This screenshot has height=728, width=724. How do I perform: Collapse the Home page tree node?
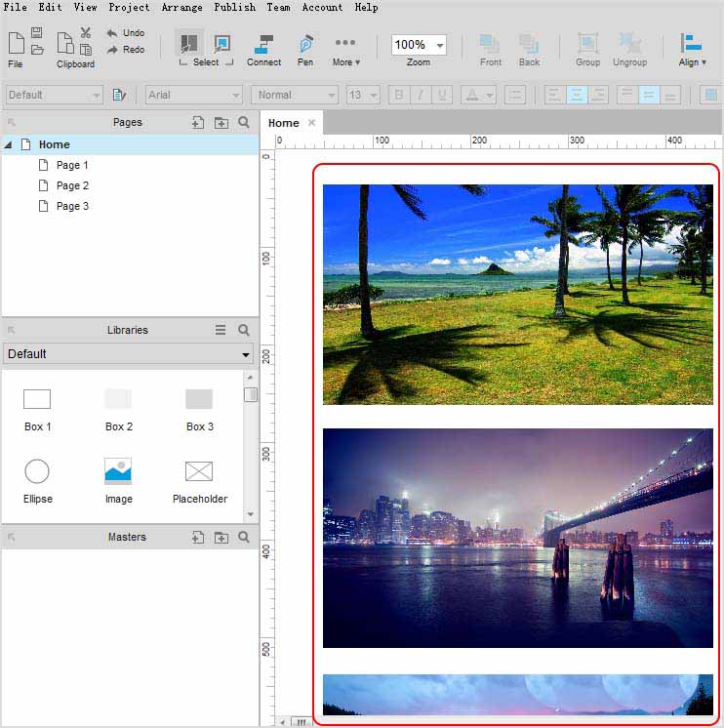(9, 145)
